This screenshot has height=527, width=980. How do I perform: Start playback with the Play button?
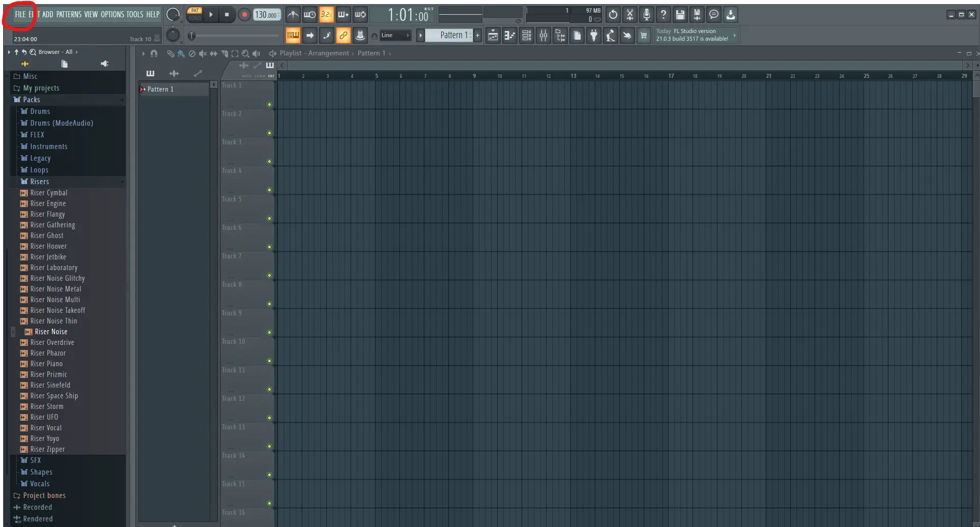(x=211, y=15)
